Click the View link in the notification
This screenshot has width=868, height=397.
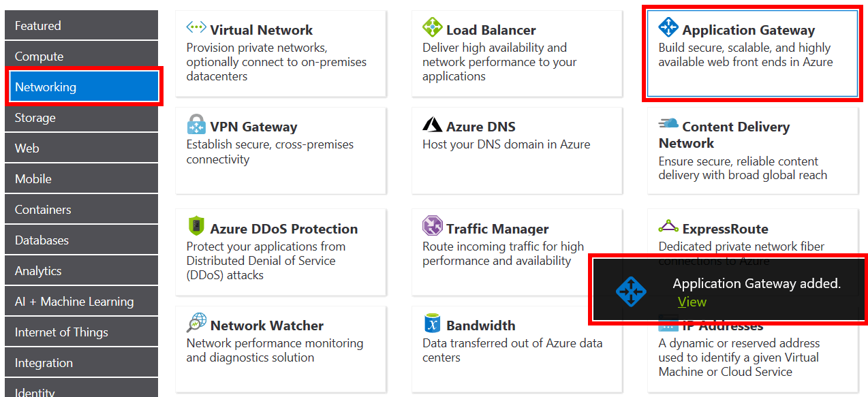pyautogui.click(x=692, y=302)
